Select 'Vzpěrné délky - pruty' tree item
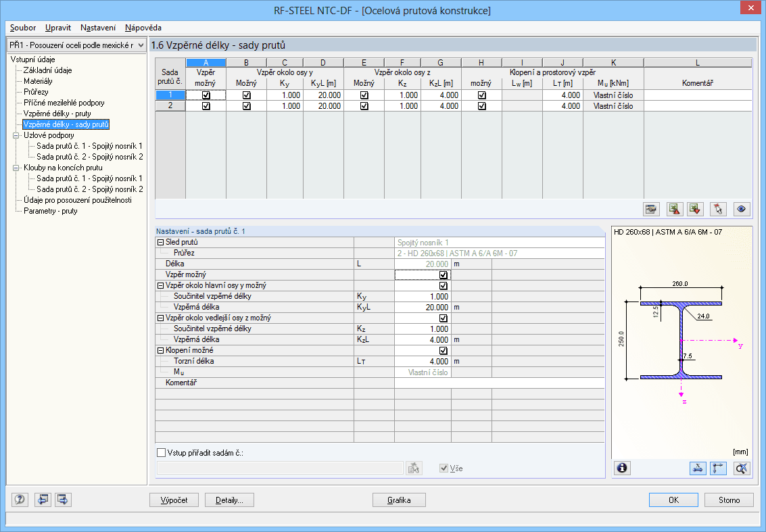This screenshot has height=532, width=766. [57, 114]
